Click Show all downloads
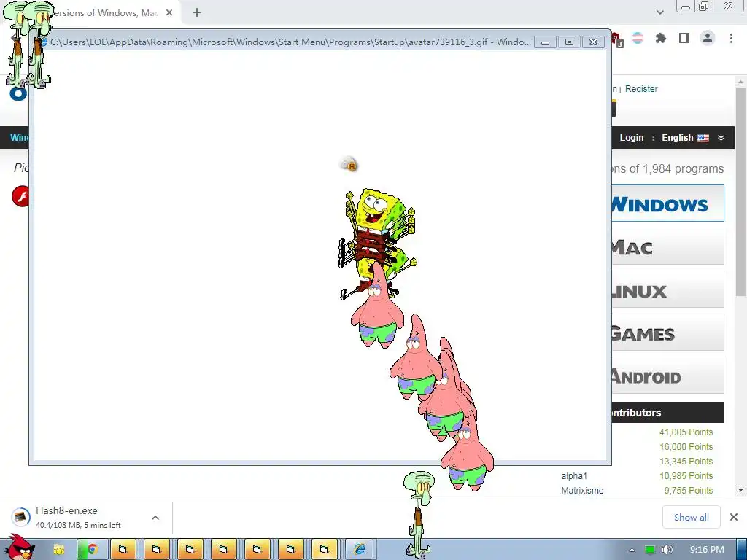 coord(692,517)
